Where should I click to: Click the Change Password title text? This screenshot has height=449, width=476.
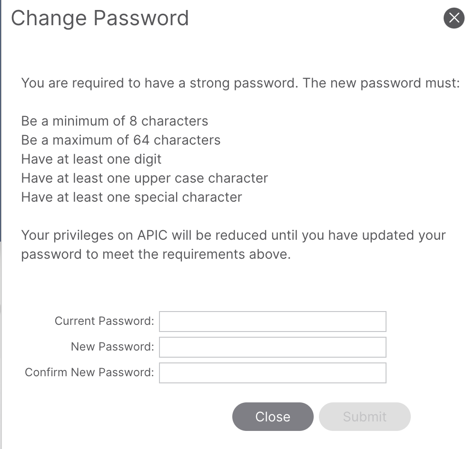(x=100, y=18)
